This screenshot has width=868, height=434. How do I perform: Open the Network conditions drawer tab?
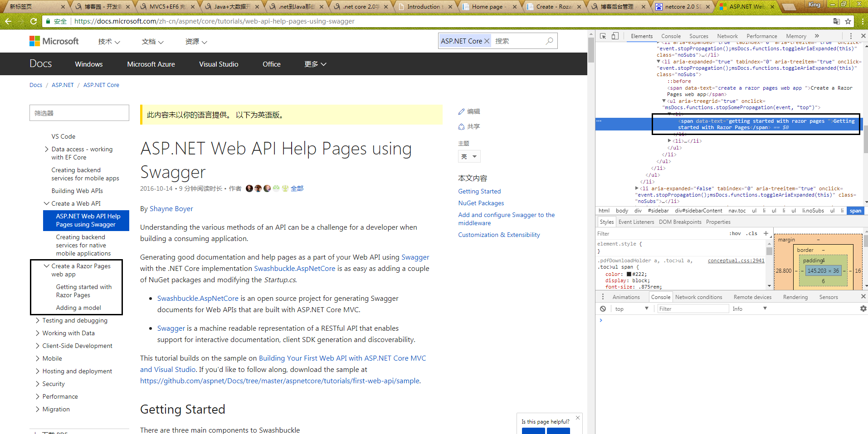click(x=698, y=297)
